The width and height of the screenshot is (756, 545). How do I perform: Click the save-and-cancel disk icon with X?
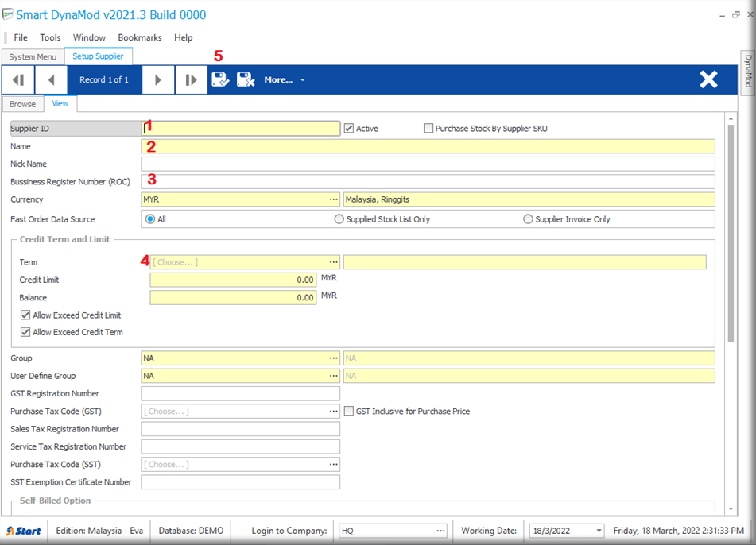pyautogui.click(x=246, y=79)
